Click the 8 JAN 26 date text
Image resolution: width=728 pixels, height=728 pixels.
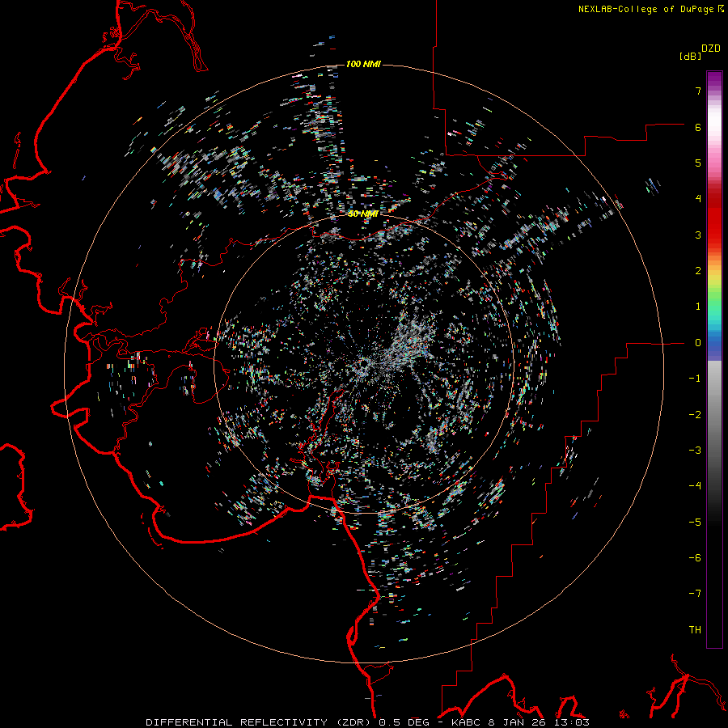point(517,722)
